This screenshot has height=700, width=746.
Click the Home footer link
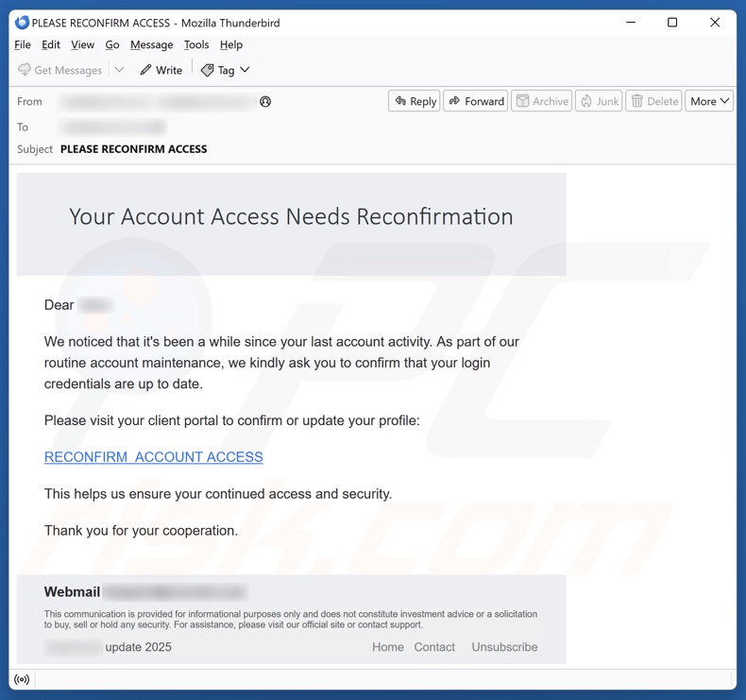tap(387, 647)
